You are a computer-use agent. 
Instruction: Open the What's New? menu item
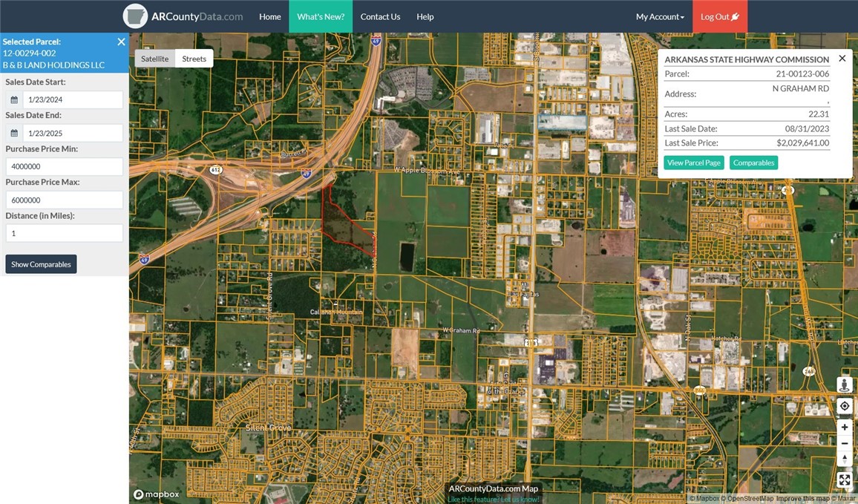[320, 16]
